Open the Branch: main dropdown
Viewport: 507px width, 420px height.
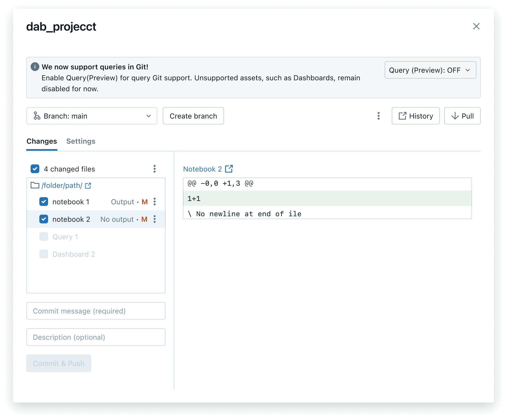(x=92, y=116)
